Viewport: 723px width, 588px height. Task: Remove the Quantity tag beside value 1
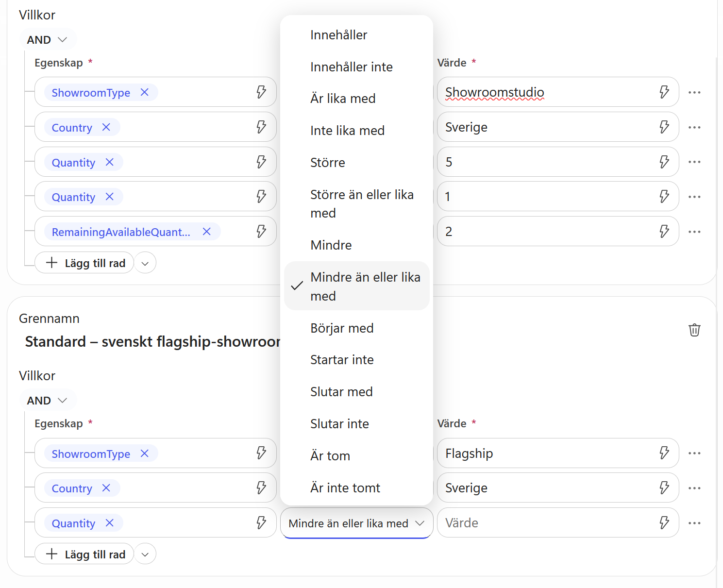(110, 197)
